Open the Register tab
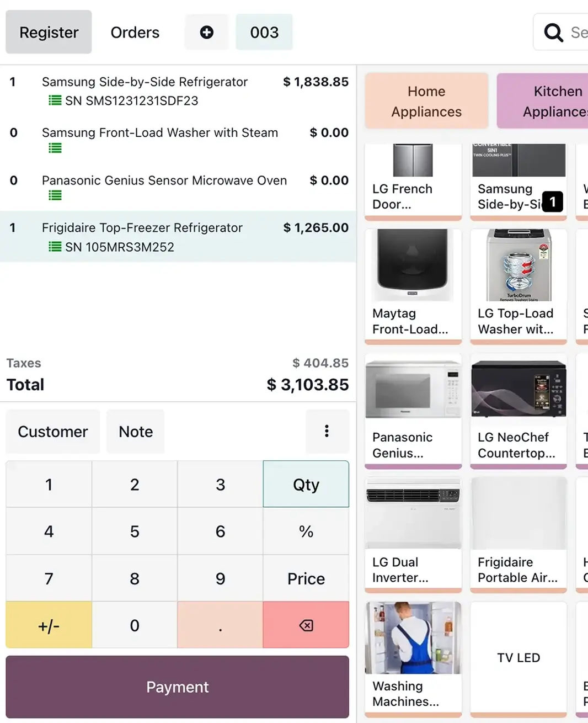 click(x=49, y=33)
